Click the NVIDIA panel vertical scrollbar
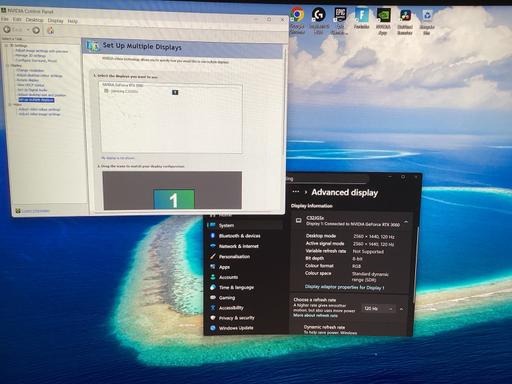The width and height of the screenshot is (512, 384). [x=285, y=101]
